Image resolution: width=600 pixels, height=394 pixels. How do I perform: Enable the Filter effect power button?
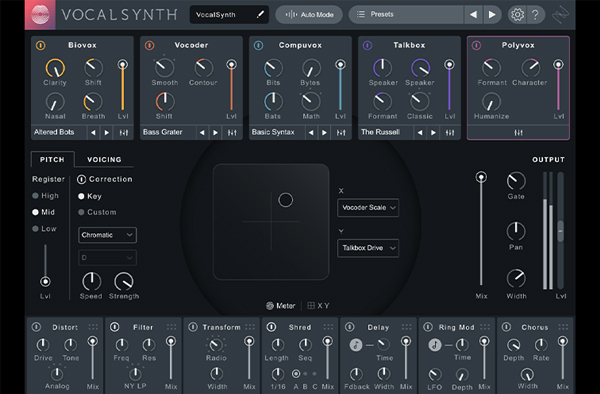pyautogui.click(x=114, y=327)
